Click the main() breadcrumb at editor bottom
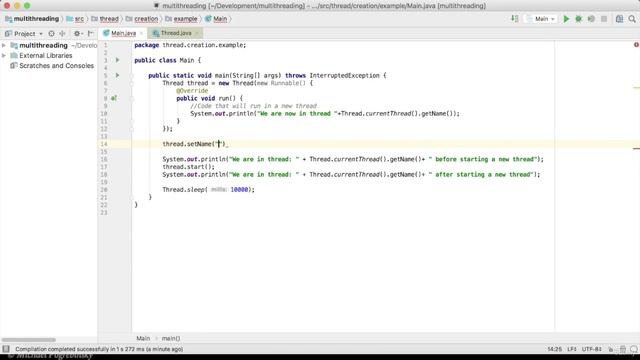640x360 pixels. pos(171,338)
